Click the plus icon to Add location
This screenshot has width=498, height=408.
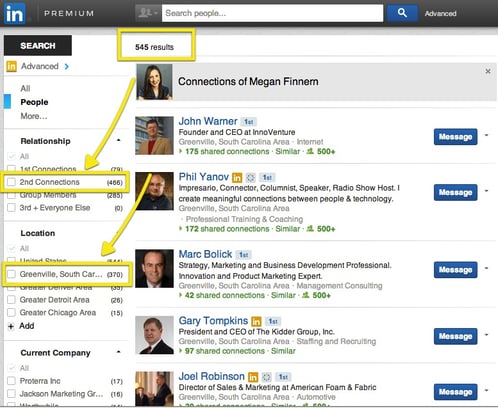tap(11, 326)
